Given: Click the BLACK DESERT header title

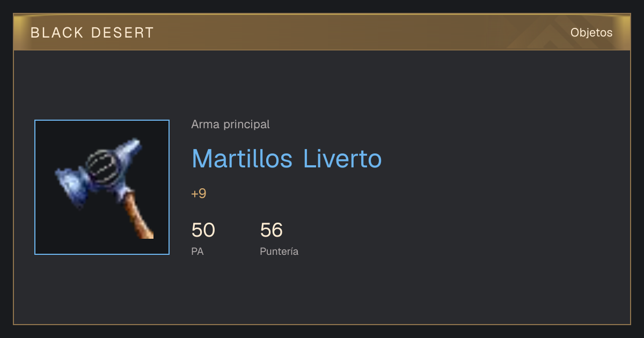Looking at the screenshot, I should (x=92, y=33).
